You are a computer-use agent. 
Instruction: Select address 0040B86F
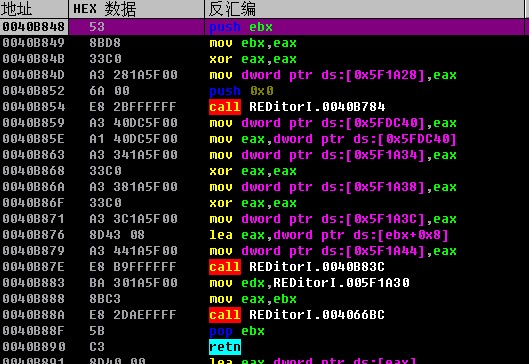click(x=33, y=203)
